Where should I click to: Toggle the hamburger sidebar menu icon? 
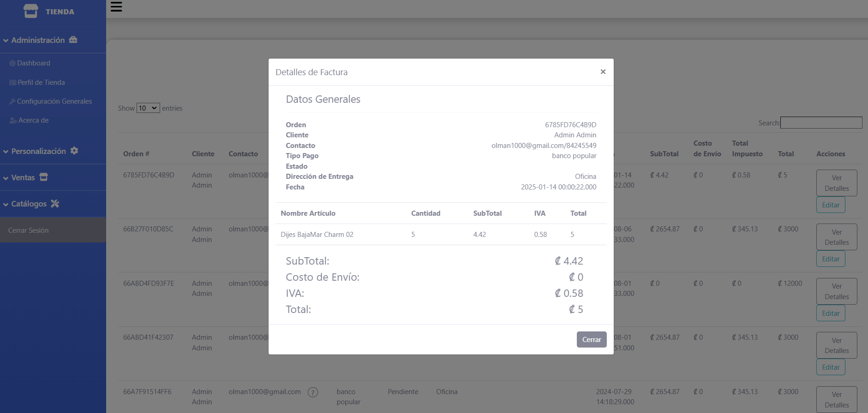(x=116, y=6)
